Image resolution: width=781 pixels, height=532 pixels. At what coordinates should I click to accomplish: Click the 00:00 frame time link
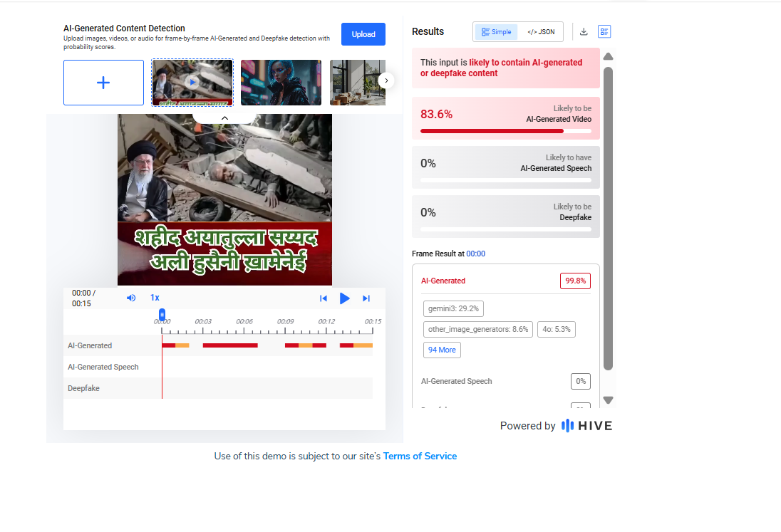pos(476,254)
